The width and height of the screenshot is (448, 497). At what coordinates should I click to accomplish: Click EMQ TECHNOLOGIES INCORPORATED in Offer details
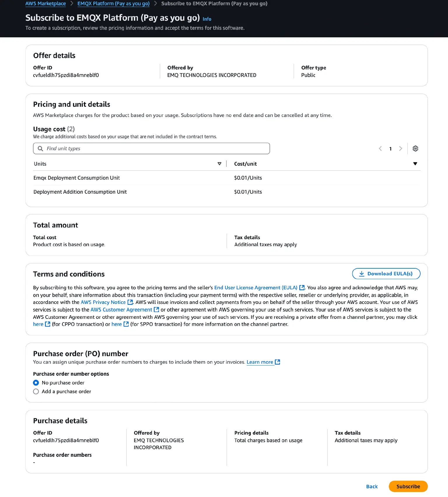click(x=212, y=75)
